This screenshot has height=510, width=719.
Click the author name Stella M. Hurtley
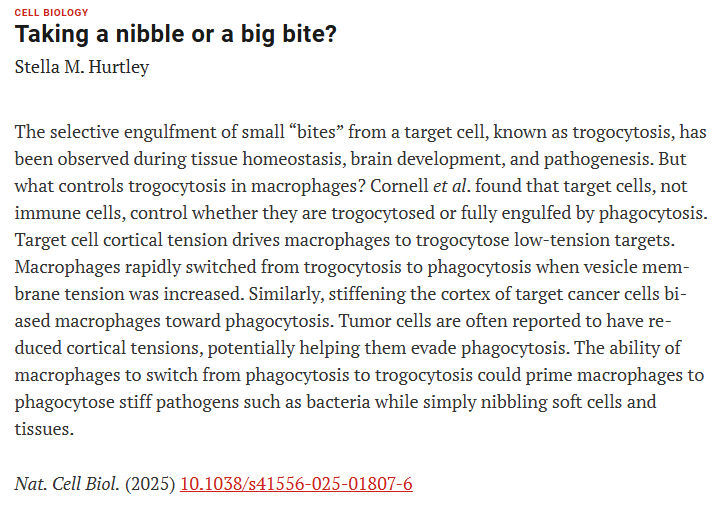click(x=82, y=68)
